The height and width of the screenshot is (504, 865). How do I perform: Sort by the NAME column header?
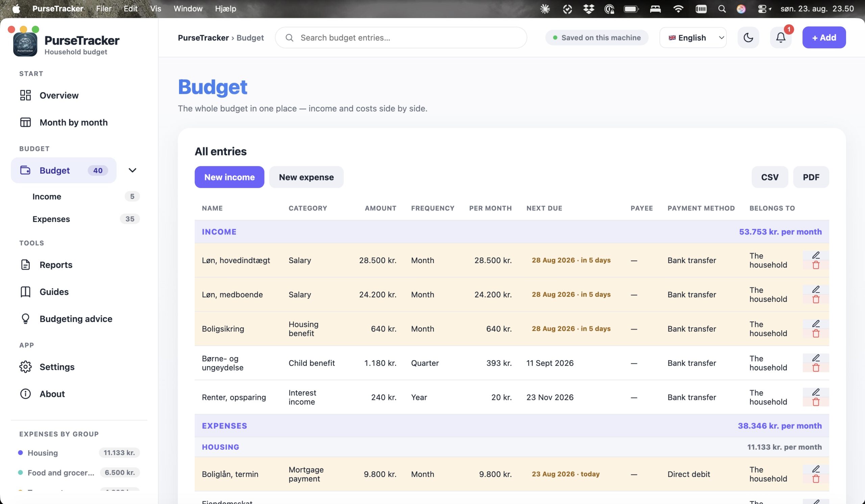(212, 208)
